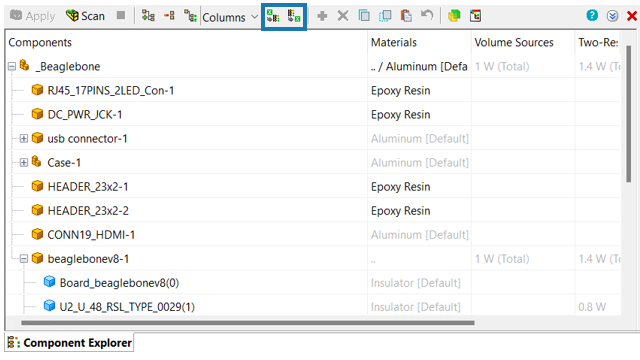Click the red-framed table icon
This screenshot has height=360, width=640.
tap(475, 16)
